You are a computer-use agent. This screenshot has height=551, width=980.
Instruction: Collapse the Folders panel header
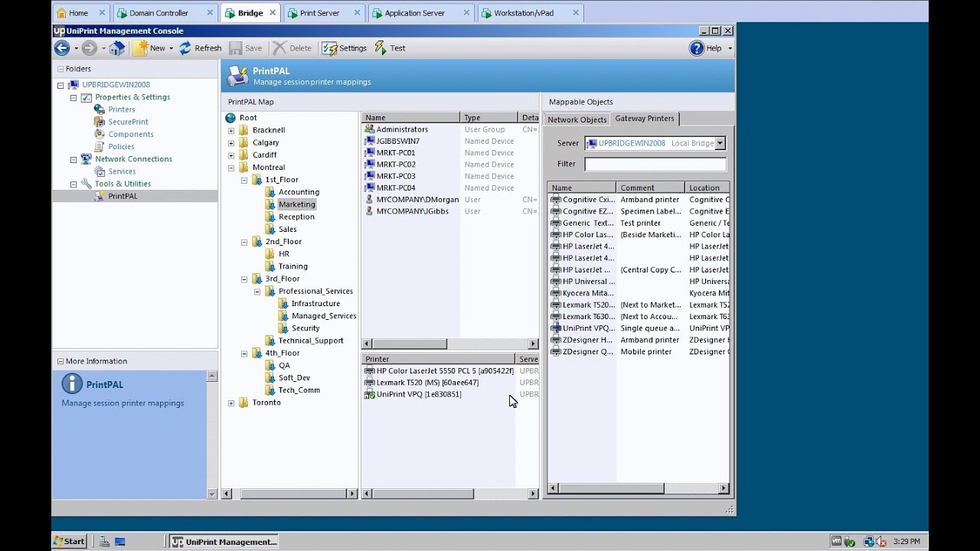click(x=60, y=69)
